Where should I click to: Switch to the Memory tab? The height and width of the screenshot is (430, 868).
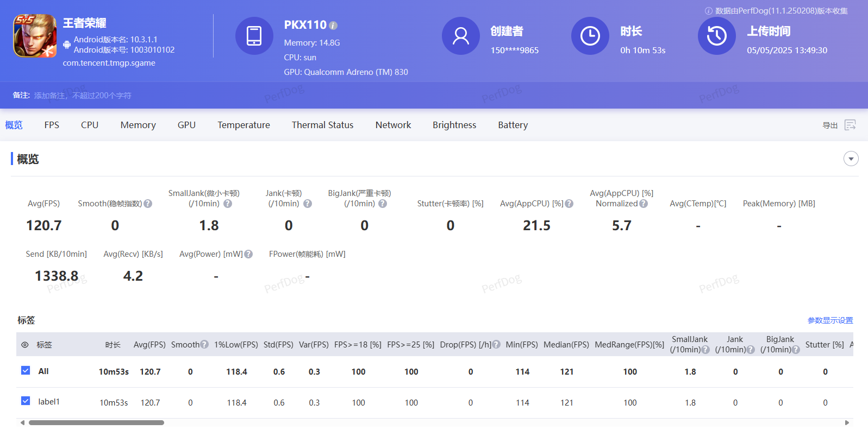pyautogui.click(x=138, y=125)
